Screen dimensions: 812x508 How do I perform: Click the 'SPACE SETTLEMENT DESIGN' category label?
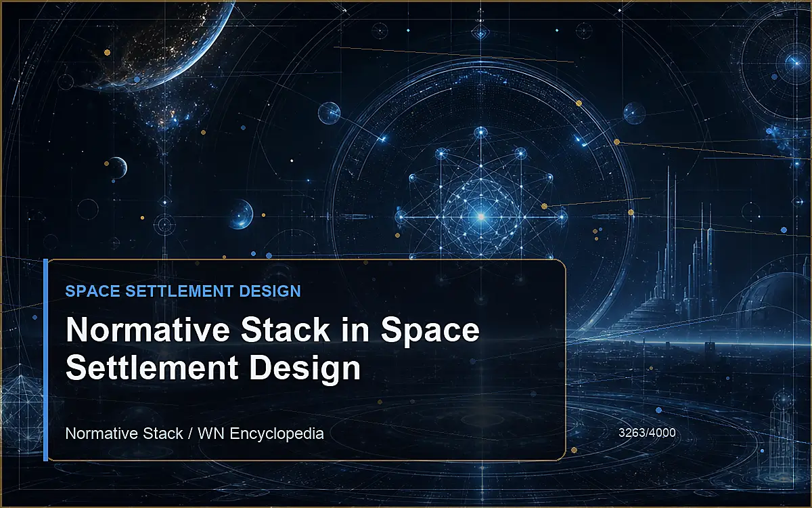click(183, 291)
